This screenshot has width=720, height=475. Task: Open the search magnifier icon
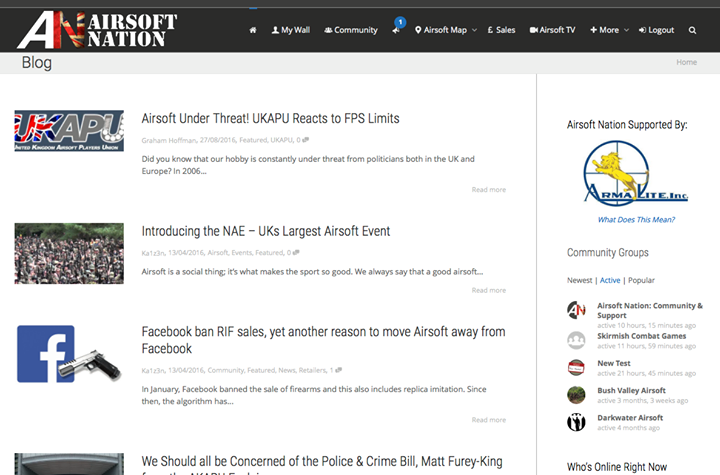[x=692, y=30]
